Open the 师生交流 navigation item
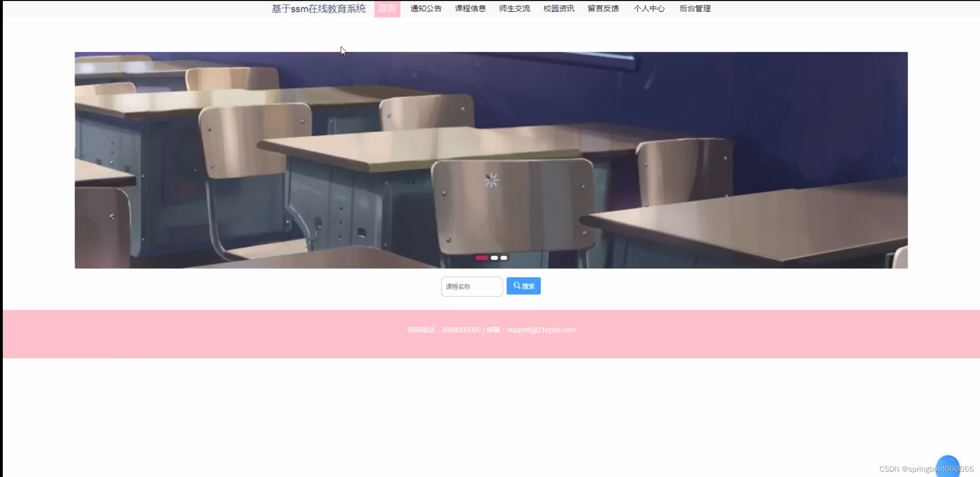The height and width of the screenshot is (477, 980). pyautogui.click(x=514, y=9)
